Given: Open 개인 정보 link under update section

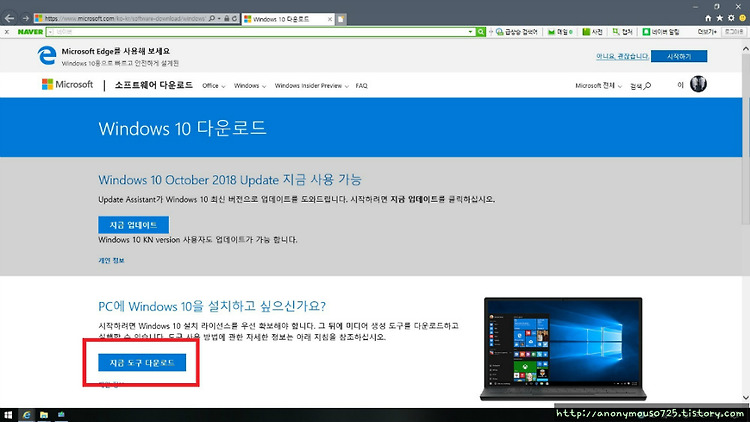Looking at the screenshot, I should point(111,260).
